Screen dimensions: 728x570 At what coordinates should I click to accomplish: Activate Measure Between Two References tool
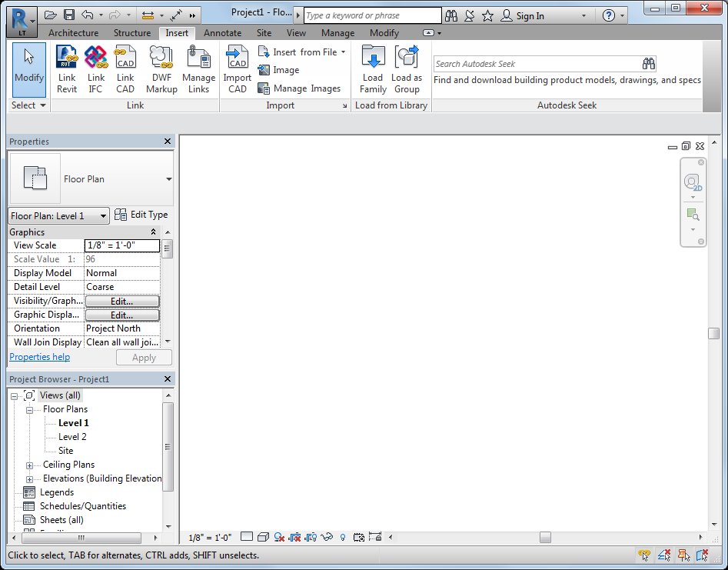[148, 15]
